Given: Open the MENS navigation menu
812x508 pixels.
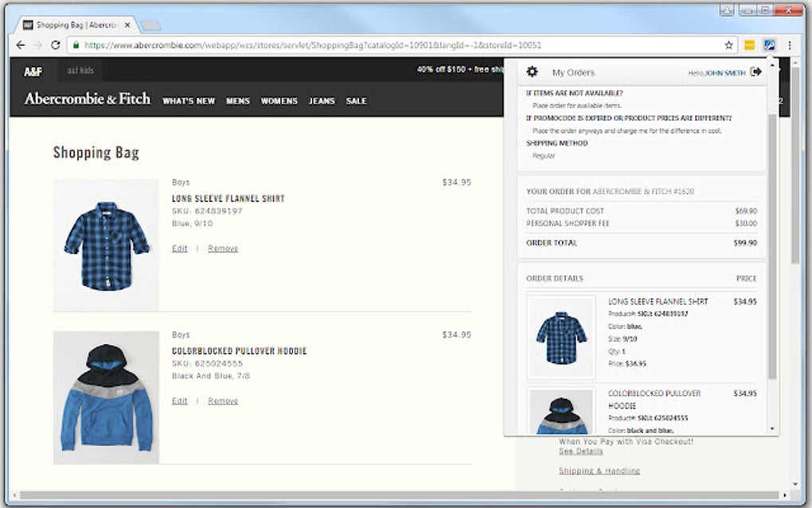Looking at the screenshot, I should point(237,101).
